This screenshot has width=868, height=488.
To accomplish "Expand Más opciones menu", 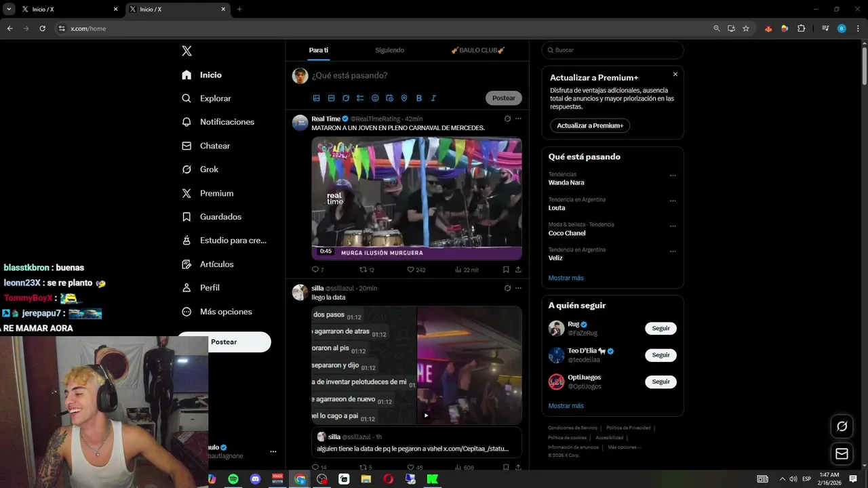I will [x=217, y=312].
